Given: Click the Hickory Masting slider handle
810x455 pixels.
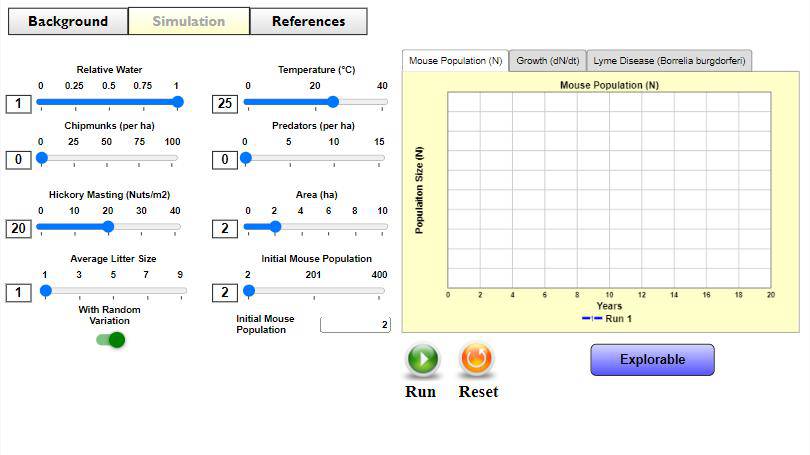Looking at the screenshot, I should tap(109, 227).
